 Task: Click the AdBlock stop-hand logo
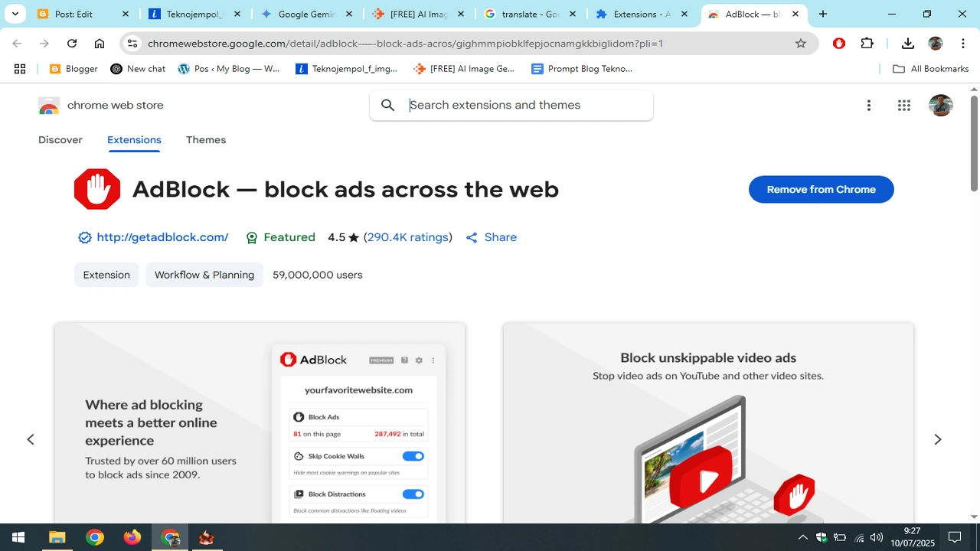pyautogui.click(x=97, y=189)
